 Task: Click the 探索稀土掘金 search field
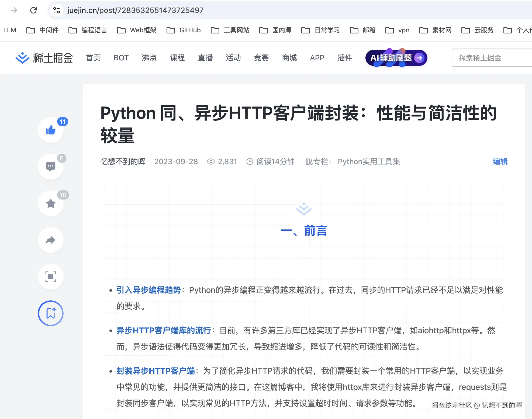pyautogui.click(x=490, y=58)
